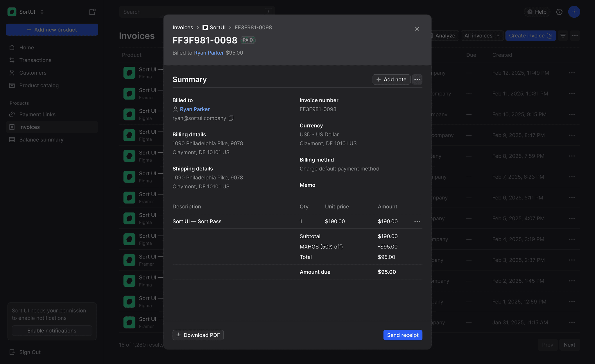This screenshot has width=595, height=364.
Task: Open row options for Feb 4, 2025 invoice
Action: tap(572, 239)
